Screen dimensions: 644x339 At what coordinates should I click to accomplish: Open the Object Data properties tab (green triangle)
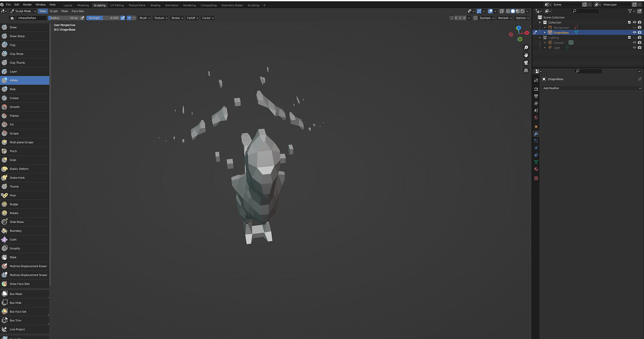click(x=536, y=162)
